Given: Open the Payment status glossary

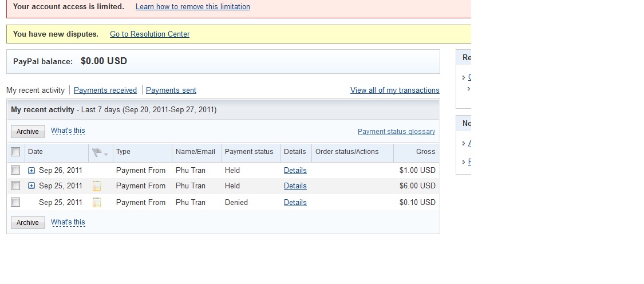Looking at the screenshot, I should coord(396,132).
